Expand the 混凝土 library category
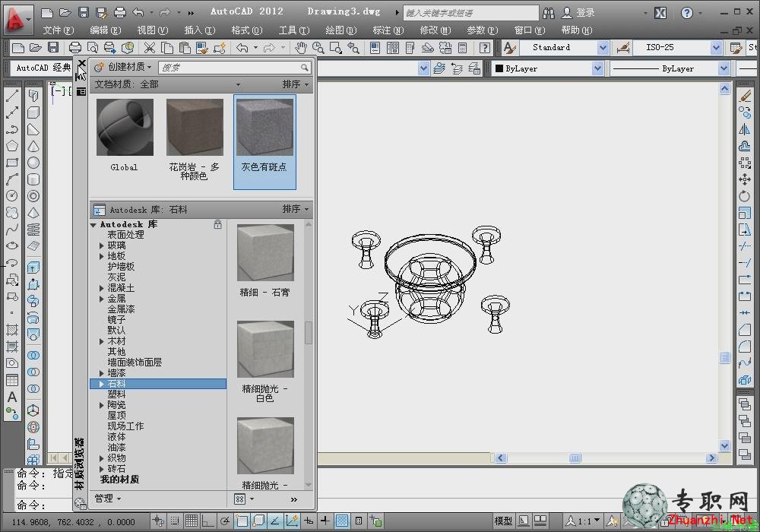The image size is (760, 532). 102,288
